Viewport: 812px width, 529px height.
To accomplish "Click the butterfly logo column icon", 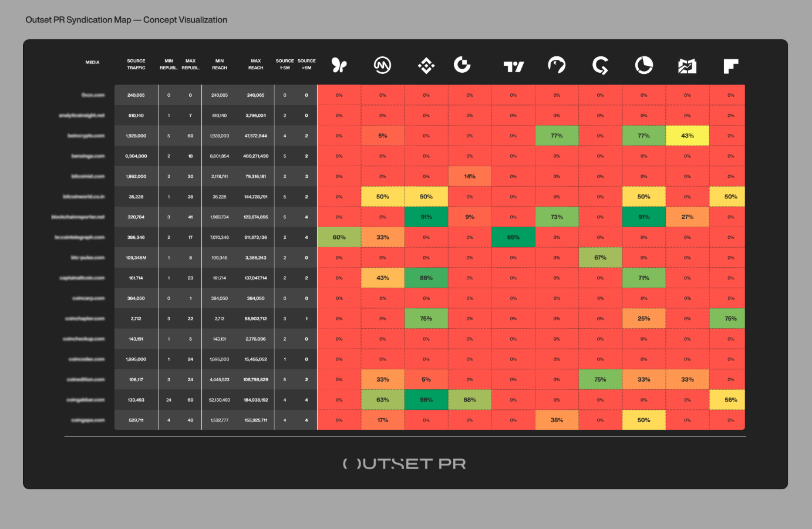I will click(339, 65).
